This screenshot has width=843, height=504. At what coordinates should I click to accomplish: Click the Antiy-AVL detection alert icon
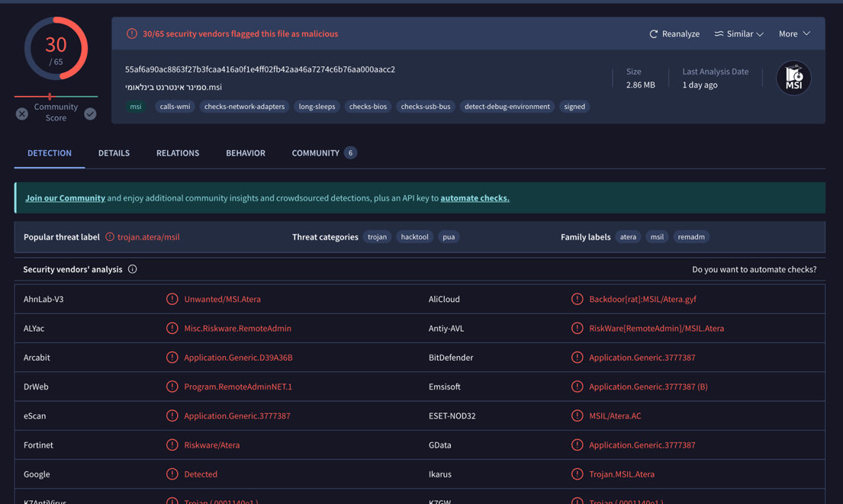[x=577, y=329]
